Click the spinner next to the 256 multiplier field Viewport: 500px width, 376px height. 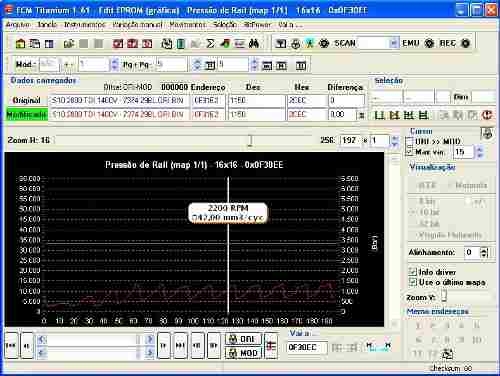click(395, 140)
